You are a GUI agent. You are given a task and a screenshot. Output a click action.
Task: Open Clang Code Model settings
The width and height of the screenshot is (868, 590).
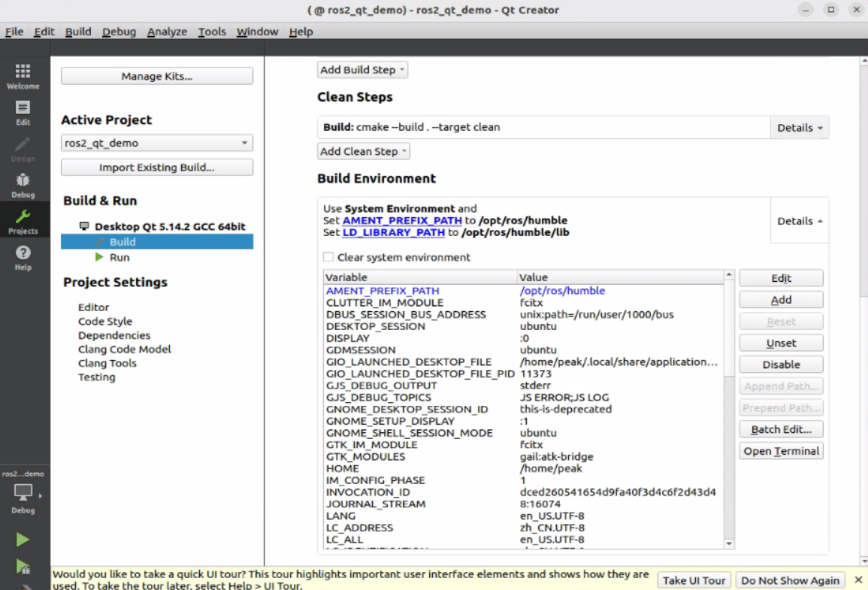coord(125,349)
